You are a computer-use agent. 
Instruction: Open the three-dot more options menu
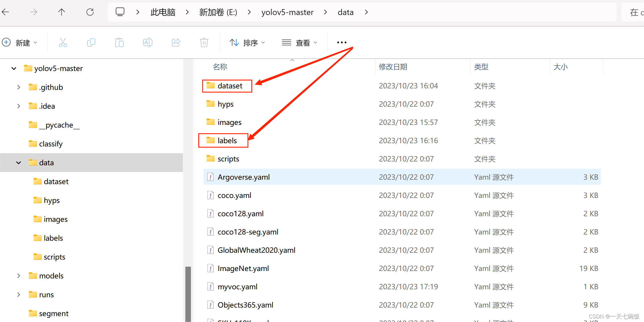[x=342, y=43]
